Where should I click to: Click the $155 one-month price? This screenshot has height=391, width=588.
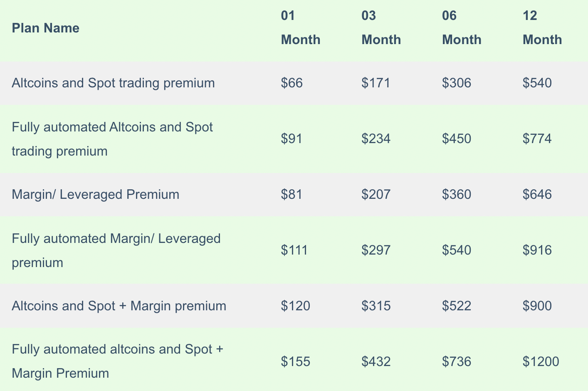[x=296, y=362]
